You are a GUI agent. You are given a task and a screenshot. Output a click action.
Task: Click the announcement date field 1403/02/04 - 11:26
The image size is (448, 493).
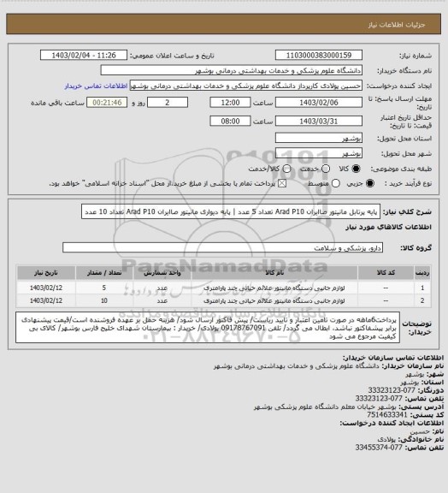(84, 55)
